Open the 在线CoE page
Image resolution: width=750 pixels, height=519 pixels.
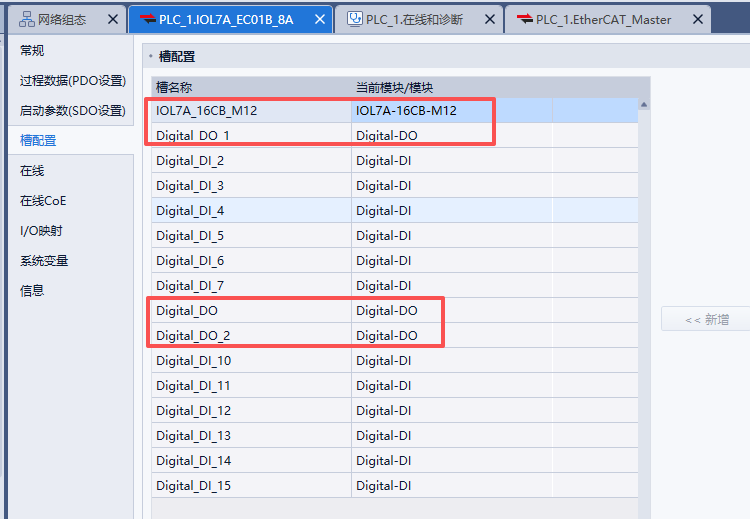click(43, 201)
